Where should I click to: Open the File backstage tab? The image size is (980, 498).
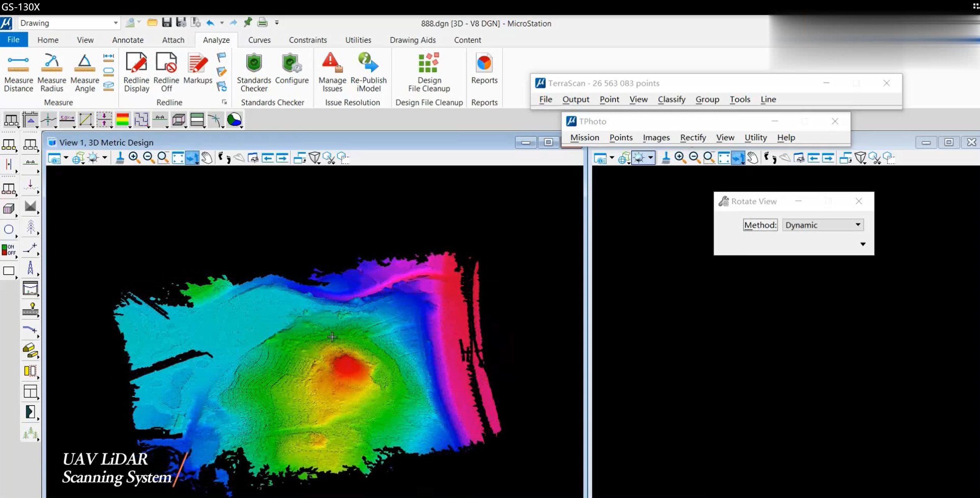pyautogui.click(x=13, y=40)
